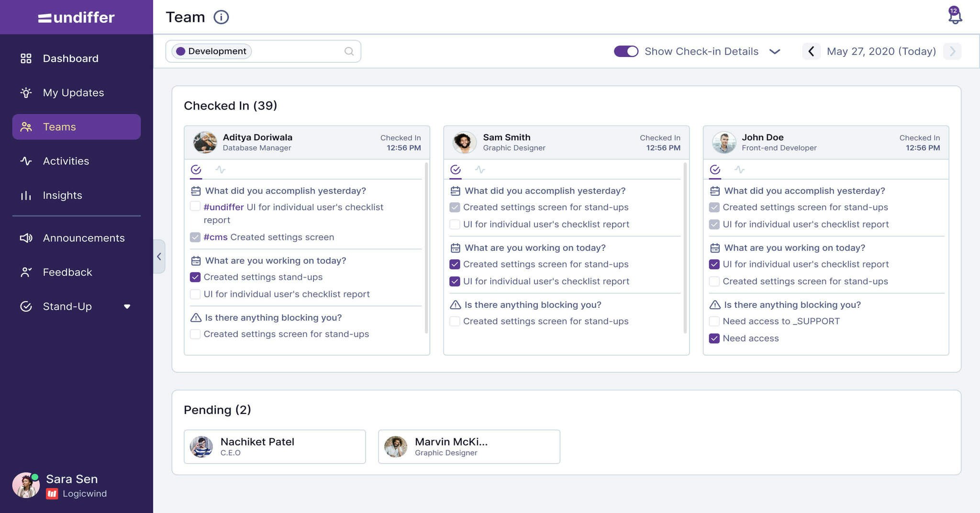Click the Insights bar chart icon
The width and height of the screenshot is (980, 513).
pyautogui.click(x=26, y=195)
